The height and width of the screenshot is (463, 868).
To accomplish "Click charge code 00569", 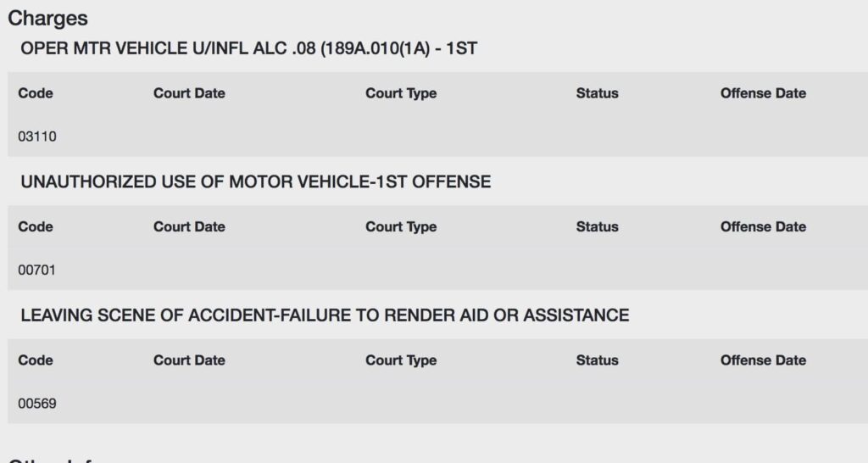I will click(37, 403).
